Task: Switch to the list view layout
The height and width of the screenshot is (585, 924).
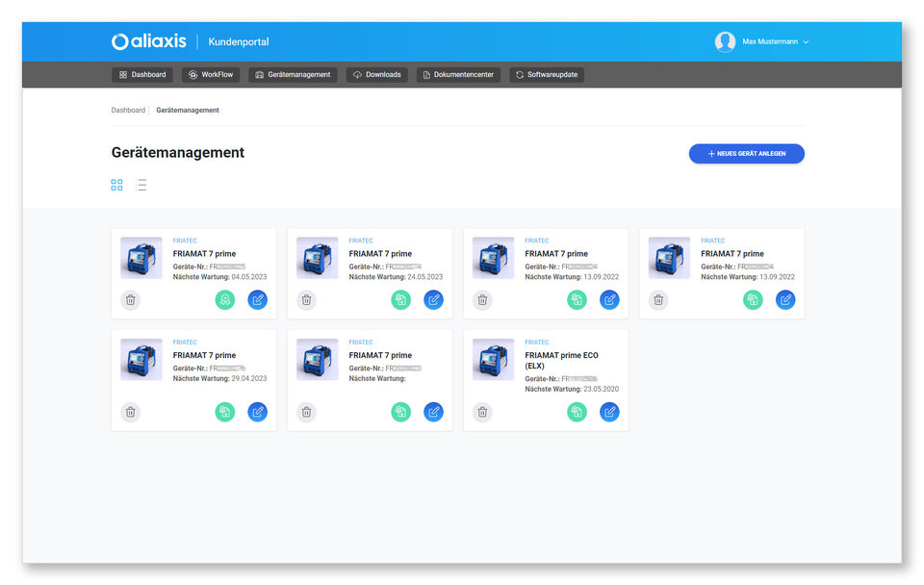Action: click(141, 185)
